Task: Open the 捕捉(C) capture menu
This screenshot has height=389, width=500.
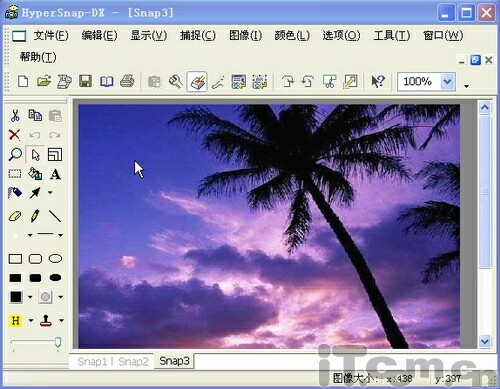Action: click(x=198, y=35)
